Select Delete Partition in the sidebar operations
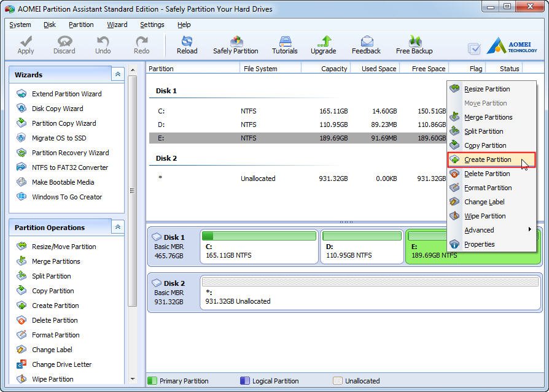The width and height of the screenshot is (549, 392). (47, 320)
